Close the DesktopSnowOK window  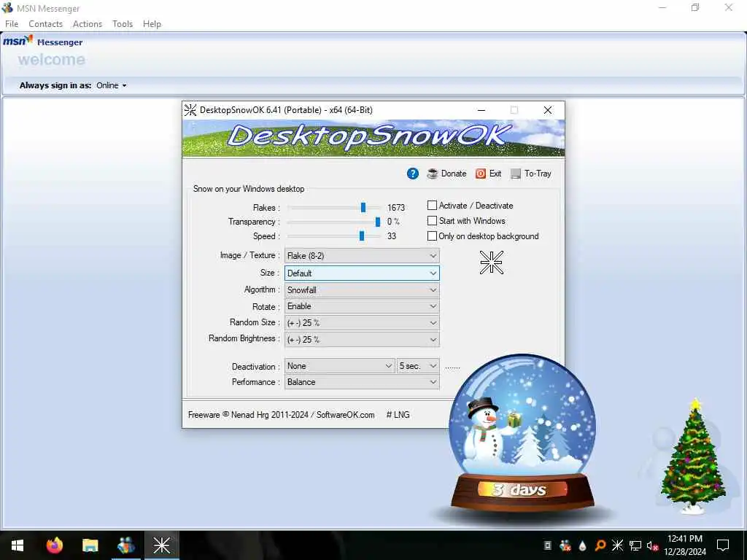point(548,110)
